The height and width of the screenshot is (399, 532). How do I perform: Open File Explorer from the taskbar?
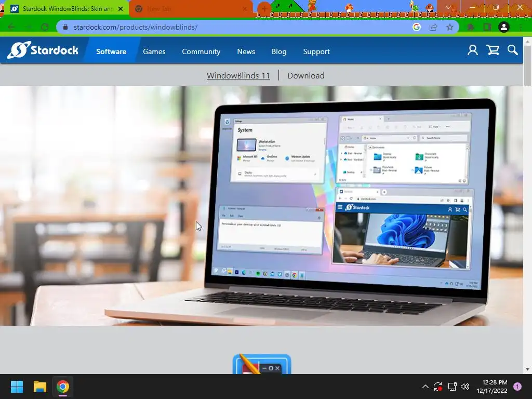(39, 387)
